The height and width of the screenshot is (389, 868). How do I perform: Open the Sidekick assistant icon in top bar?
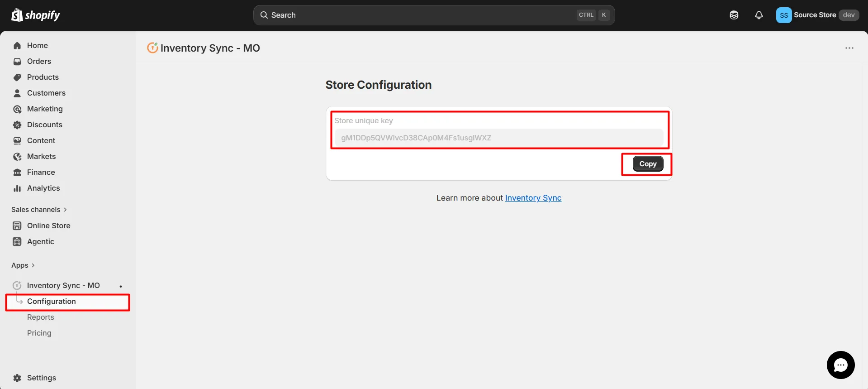(734, 15)
